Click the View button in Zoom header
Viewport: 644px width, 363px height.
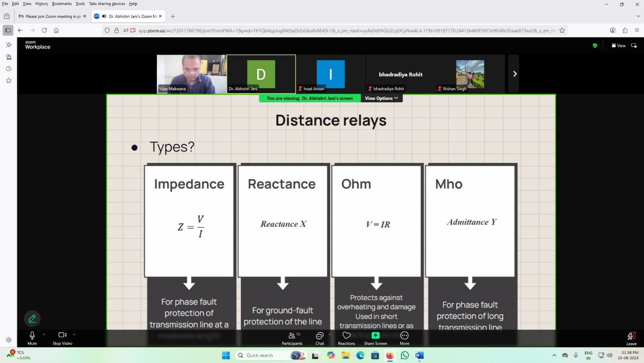pos(618,46)
